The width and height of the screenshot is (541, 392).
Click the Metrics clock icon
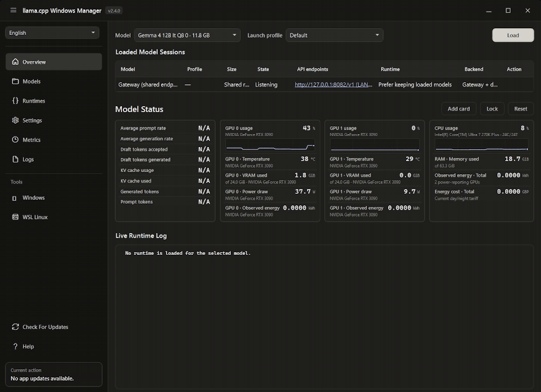[x=15, y=140]
